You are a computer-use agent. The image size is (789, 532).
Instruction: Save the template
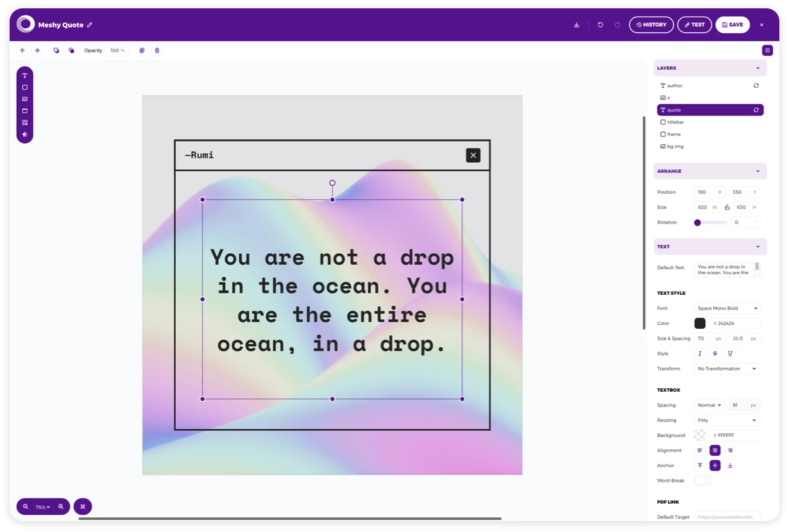[x=733, y=25]
